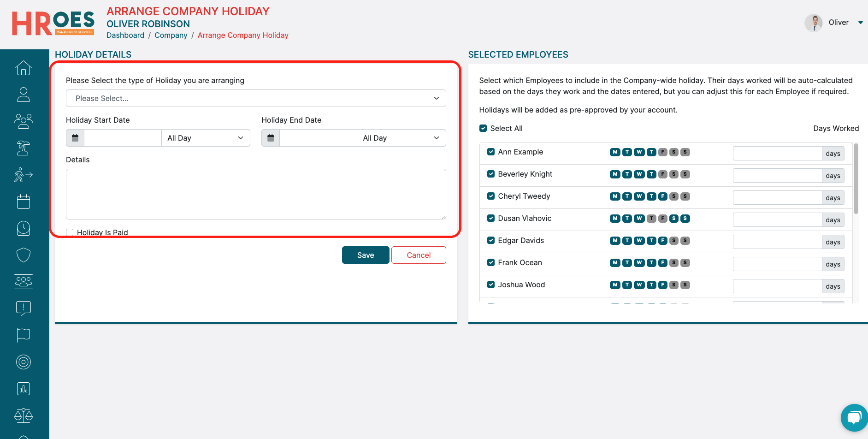Screen dimensions: 868x439
Task: Tick the Holiday Is Paid checkbox
Action: [70, 232]
